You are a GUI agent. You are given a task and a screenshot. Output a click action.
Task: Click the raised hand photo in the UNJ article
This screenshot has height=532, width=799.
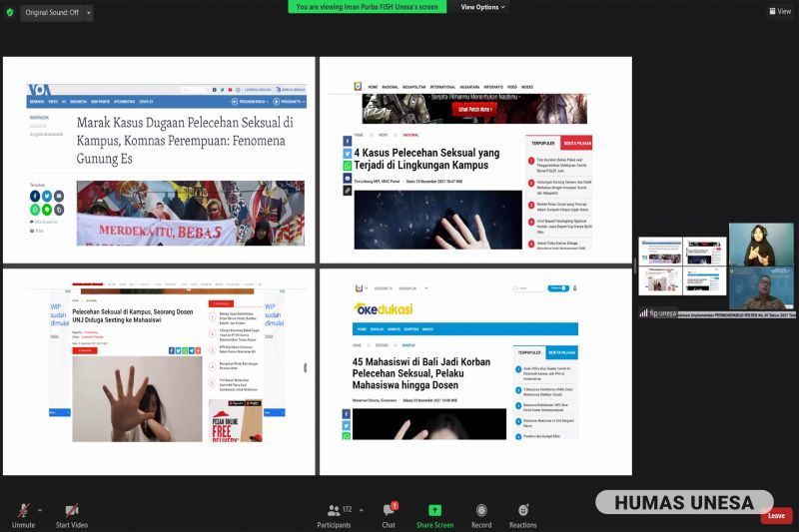pyautogui.click(x=137, y=398)
